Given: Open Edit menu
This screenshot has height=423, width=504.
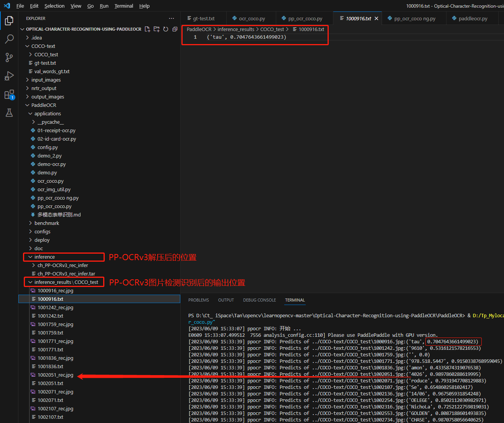Looking at the screenshot, I should point(34,6).
